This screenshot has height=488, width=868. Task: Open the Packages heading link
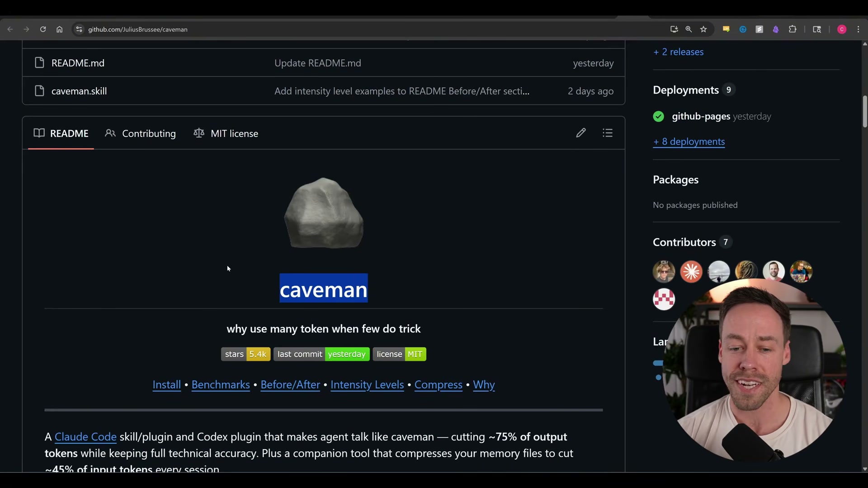point(676,180)
